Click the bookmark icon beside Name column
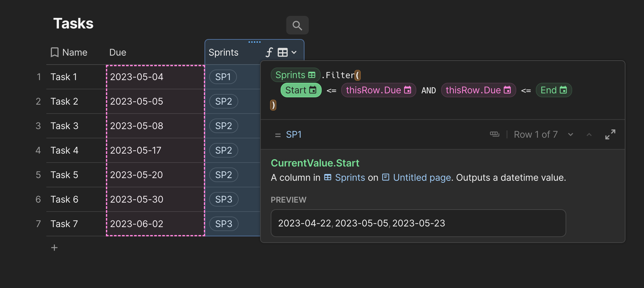 [x=55, y=52]
